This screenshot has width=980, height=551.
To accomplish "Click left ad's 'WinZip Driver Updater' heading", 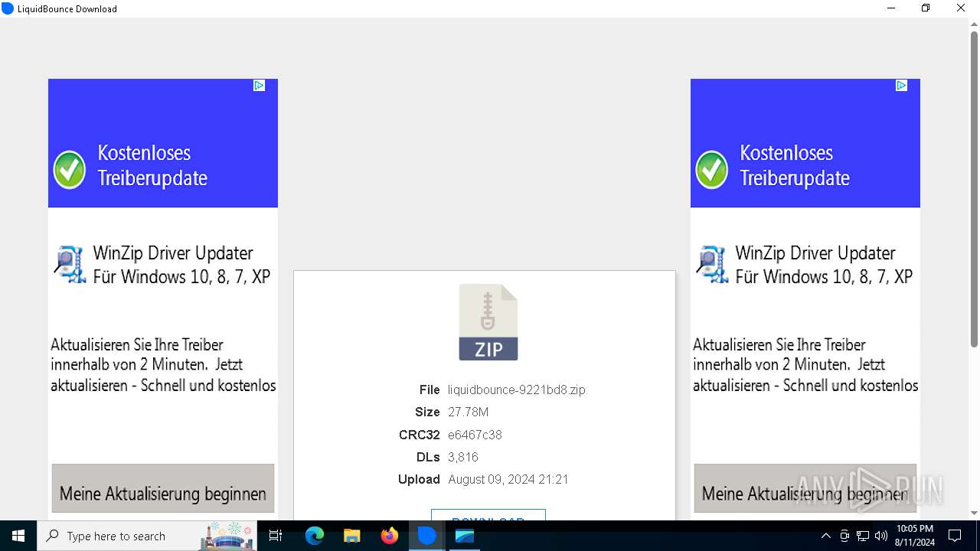I will [173, 253].
